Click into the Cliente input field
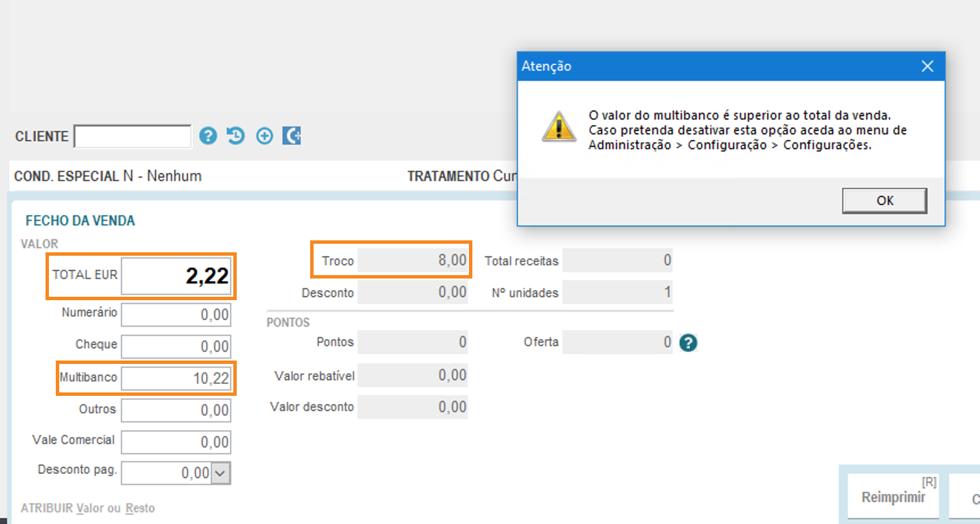Viewport: 980px width, 524px height. coord(133,137)
